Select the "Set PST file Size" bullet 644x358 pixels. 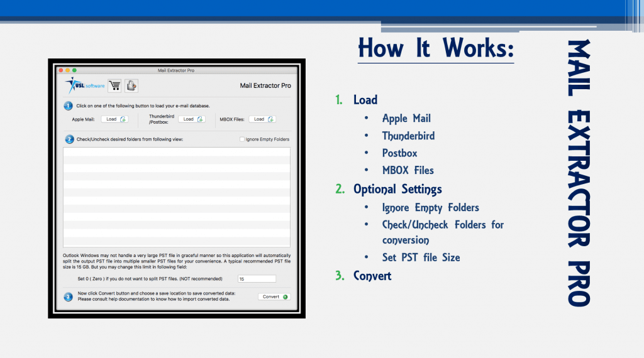click(421, 258)
